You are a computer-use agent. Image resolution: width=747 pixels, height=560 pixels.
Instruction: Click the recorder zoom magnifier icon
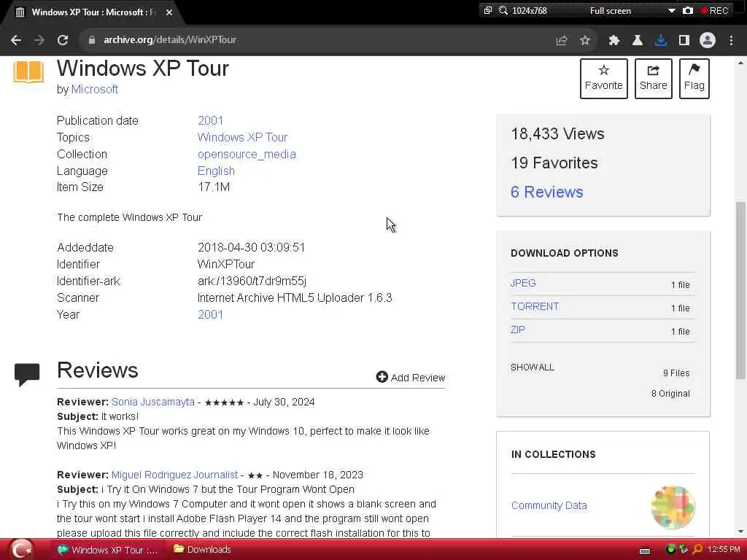coord(503,10)
